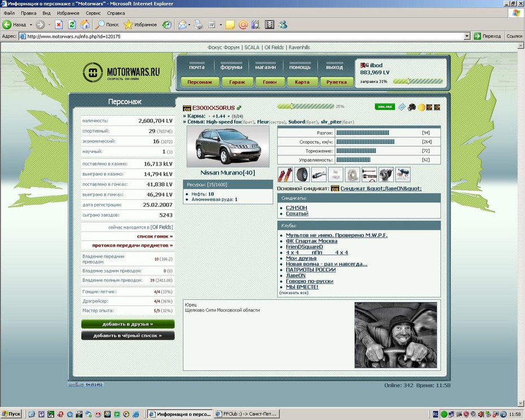Open the browser Home page icon
525x420 pixels.
click(85, 24)
